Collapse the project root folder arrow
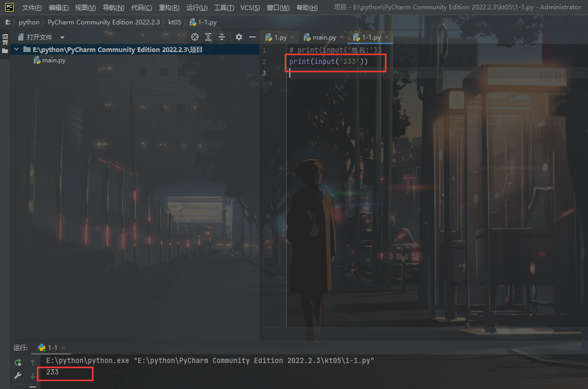Viewport: 588px width, 389px height. tap(16, 49)
